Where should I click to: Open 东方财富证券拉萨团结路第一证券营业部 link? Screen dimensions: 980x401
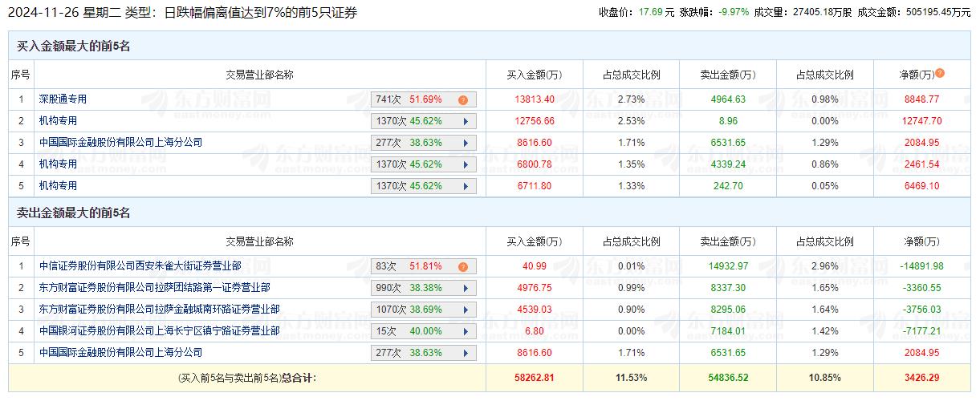pyautogui.click(x=154, y=288)
